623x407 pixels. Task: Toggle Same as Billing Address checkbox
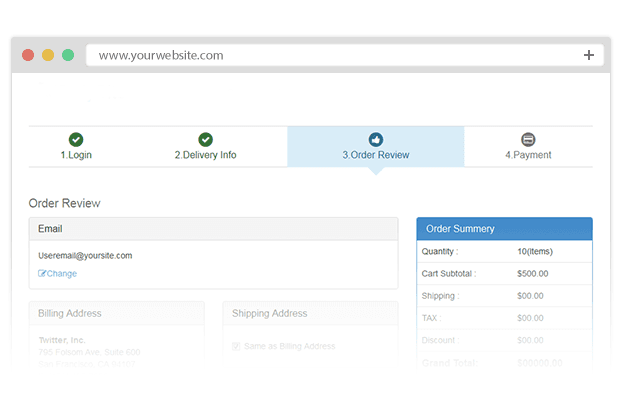(236, 346)
